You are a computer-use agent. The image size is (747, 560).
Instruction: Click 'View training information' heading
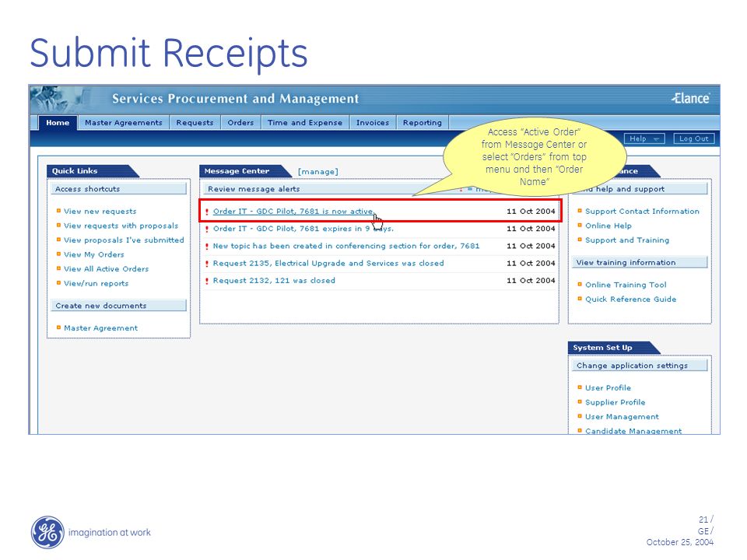coord(640,262)
